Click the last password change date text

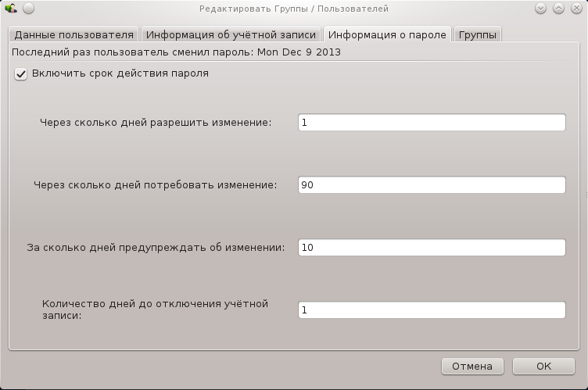click(299, 52)
